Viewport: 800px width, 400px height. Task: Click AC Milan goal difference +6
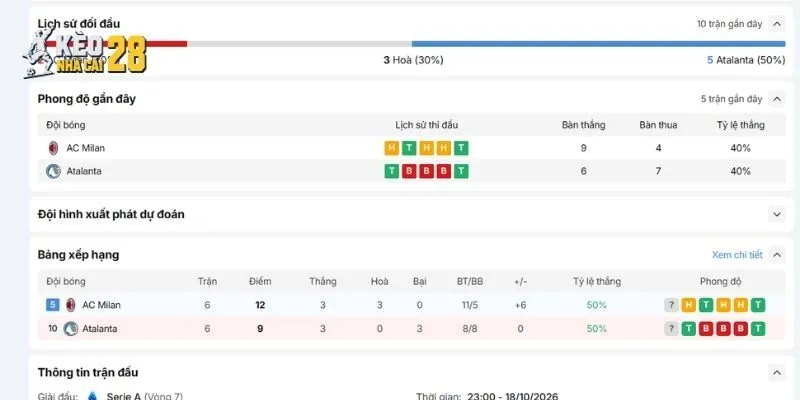point(520,305)
